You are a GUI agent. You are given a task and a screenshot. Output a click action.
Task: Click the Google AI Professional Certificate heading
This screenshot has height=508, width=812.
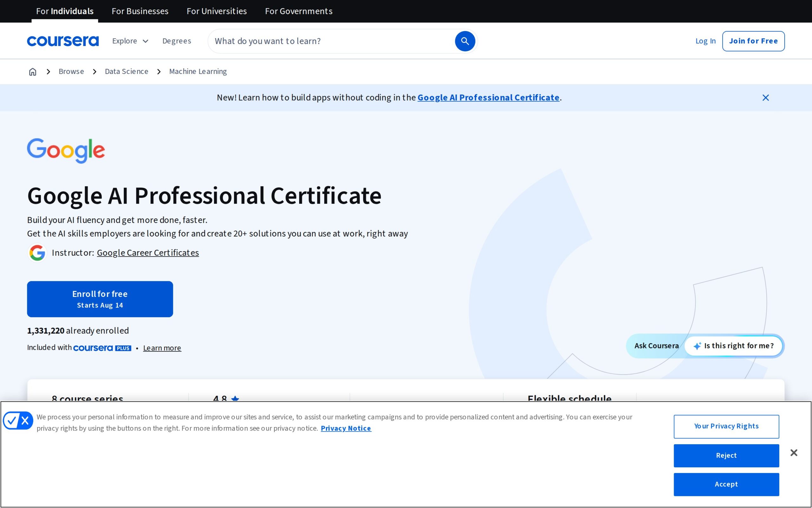click(204, 196)
